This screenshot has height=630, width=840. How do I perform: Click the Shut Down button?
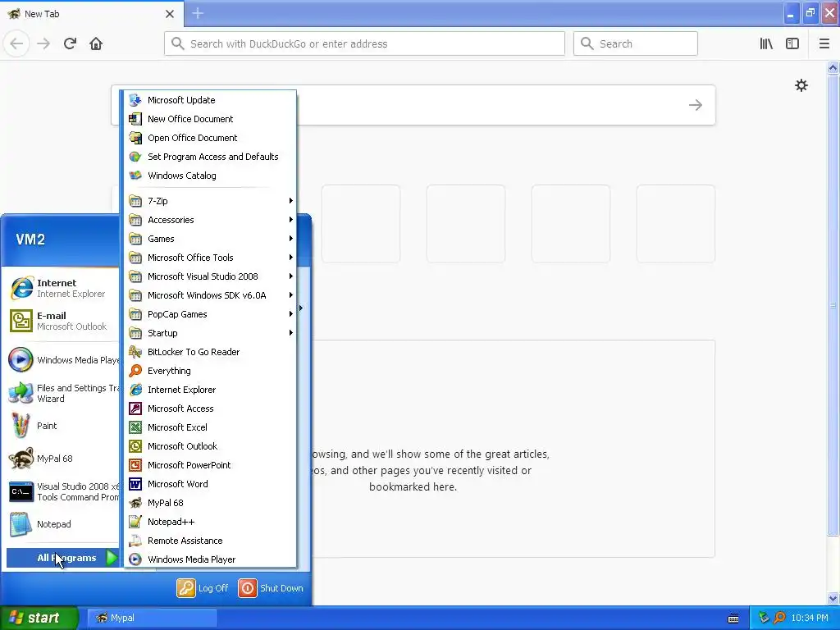click(271, 588)
